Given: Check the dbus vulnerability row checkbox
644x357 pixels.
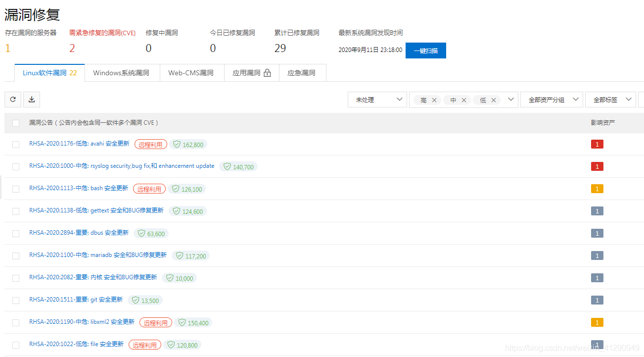Looking at the screenshot, I should 16,234.
